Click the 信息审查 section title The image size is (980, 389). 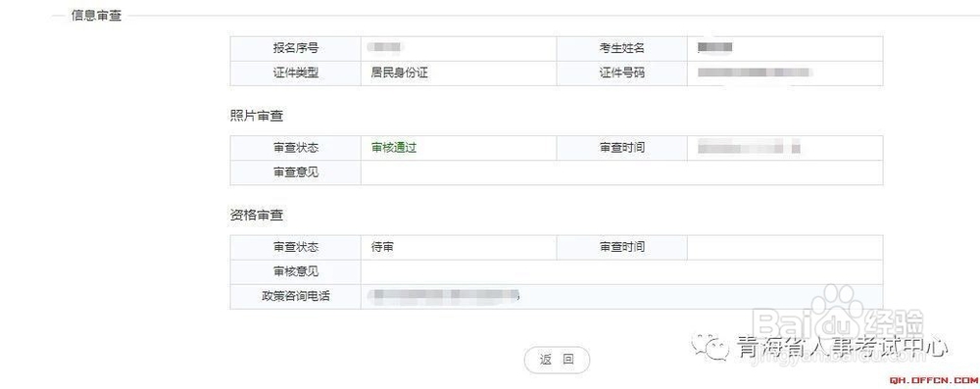click(96, 16)
